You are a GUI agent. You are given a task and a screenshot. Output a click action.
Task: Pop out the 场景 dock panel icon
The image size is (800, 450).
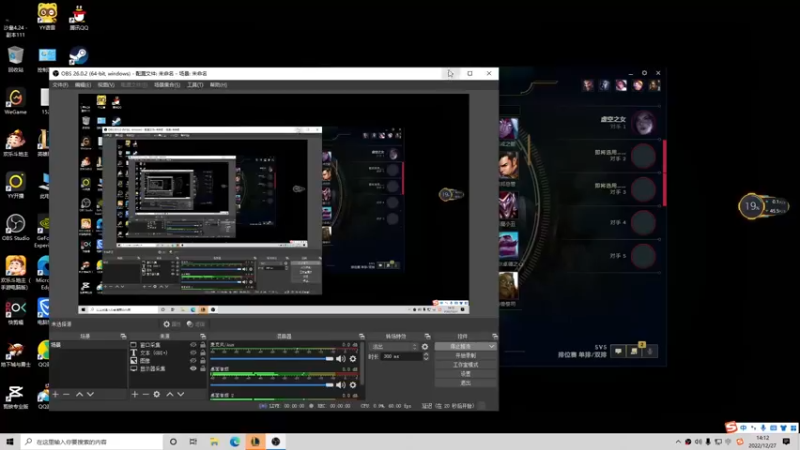pos(123,336)
